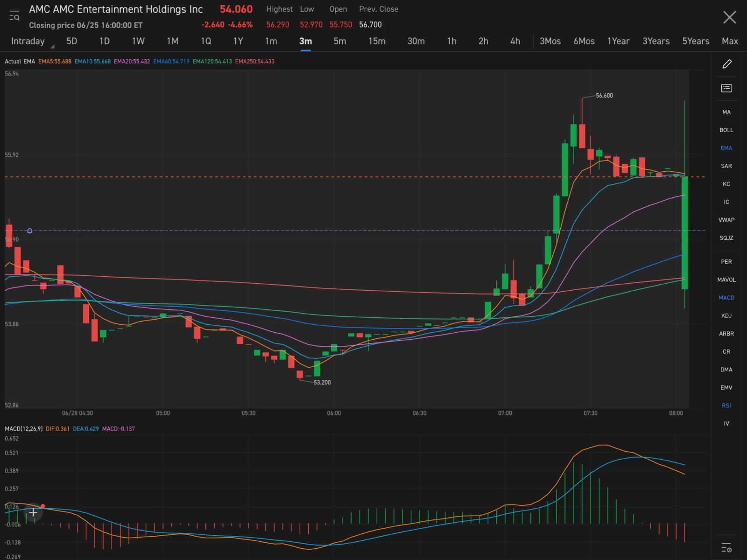Enable the CR sub-indicator
This screenshot has height=560, width=747.
pos(726,352)
